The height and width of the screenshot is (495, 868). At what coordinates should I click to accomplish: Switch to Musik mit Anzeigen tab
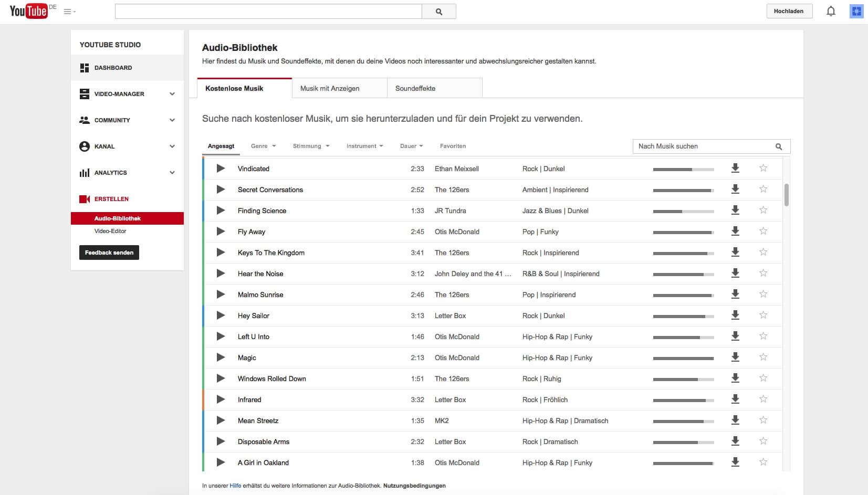(339, 88)
